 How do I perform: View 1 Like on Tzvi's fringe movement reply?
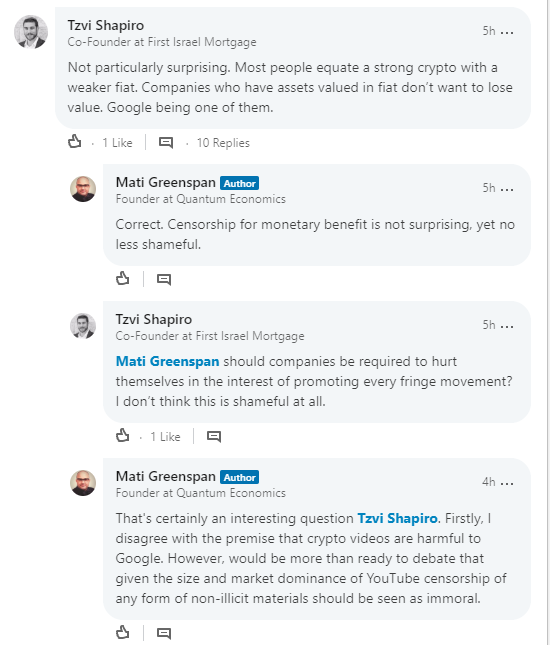165,436
